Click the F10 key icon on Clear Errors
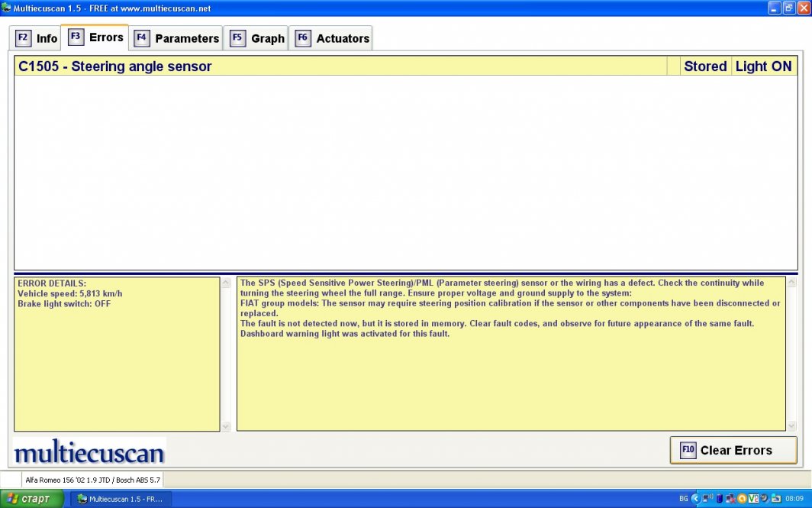The height and width of the screenshot is (508, 812). tap(688, 450)
